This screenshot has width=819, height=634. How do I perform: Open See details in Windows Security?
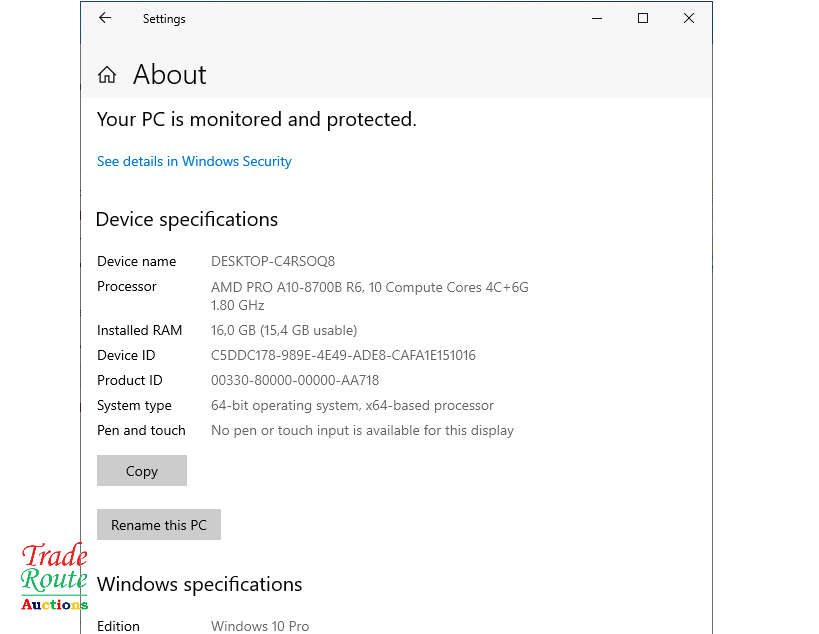tap(194, 161)
